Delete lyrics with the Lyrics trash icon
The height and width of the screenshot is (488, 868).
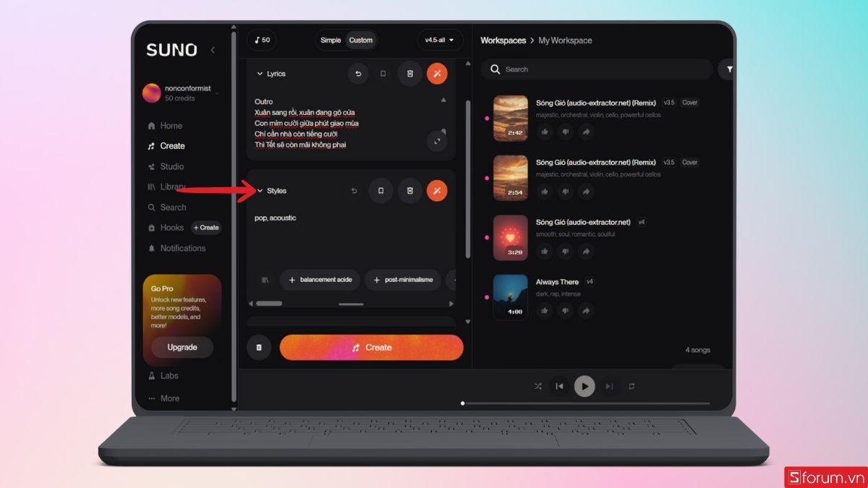(410, 73)
